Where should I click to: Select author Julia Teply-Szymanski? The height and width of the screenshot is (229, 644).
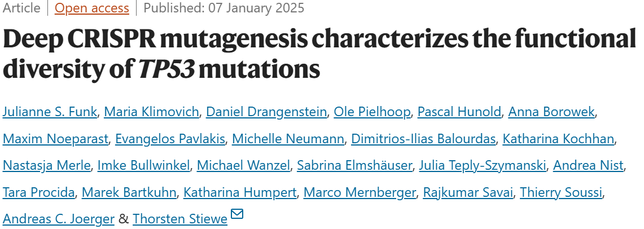(483, 165)
